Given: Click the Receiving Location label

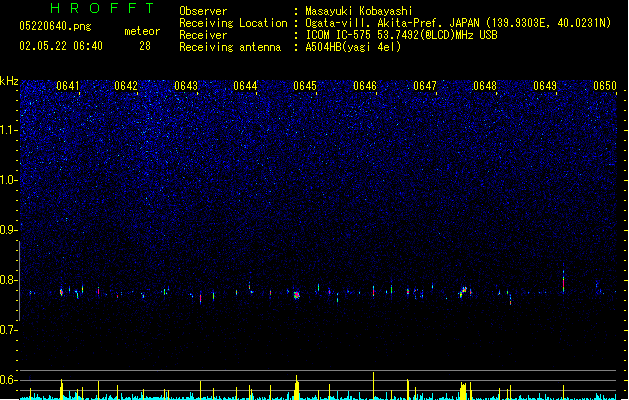Looking at the screenshot, I should click(233, 23).
